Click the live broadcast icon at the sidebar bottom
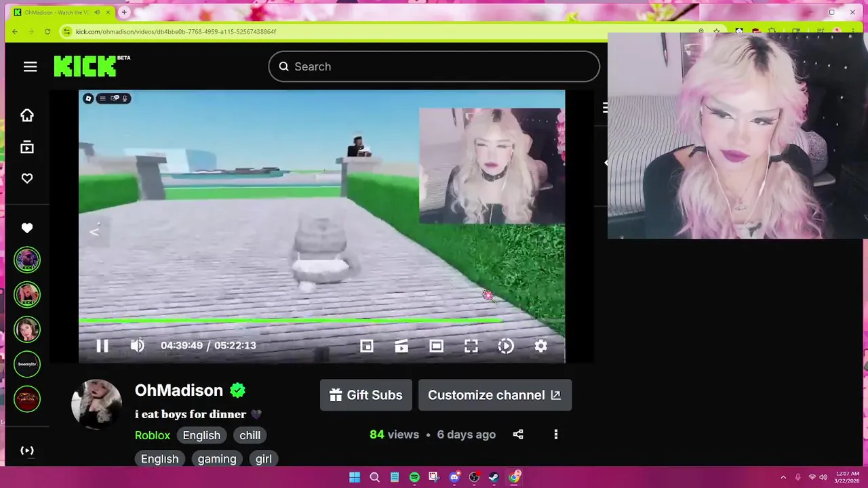868x488 pixels. point(27,451)
